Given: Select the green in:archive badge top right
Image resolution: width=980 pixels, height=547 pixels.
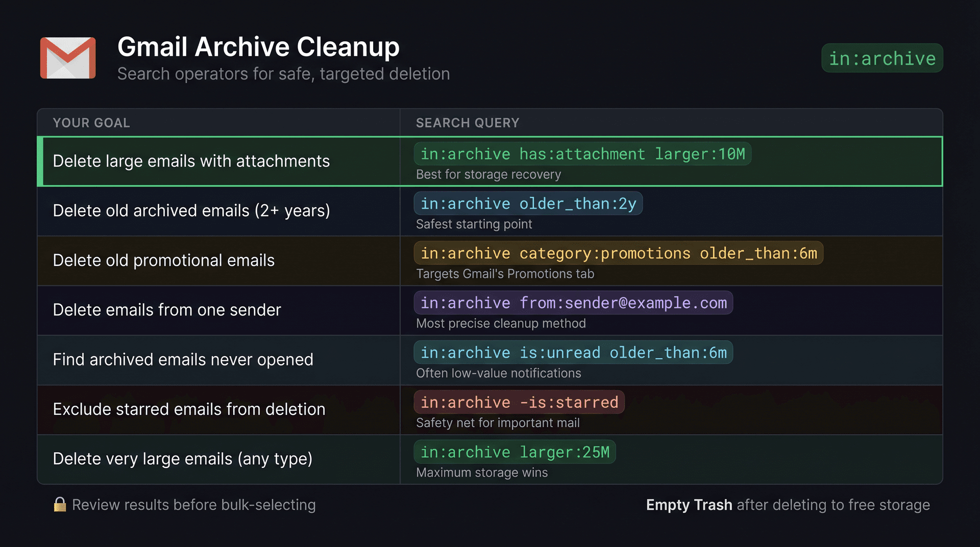Looking at the screenshot, I should [881, 58].
